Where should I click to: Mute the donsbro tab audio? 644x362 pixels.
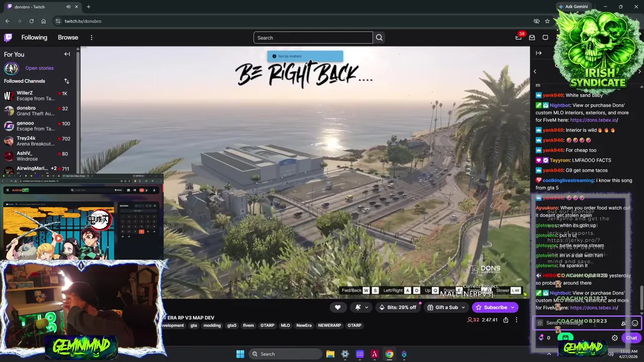[68, 7]
